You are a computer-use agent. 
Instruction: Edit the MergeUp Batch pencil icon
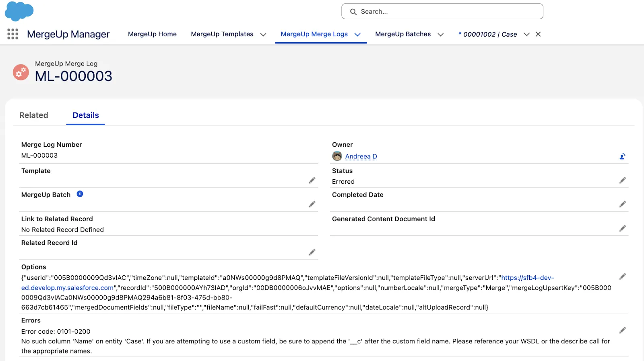coord(312,204)
